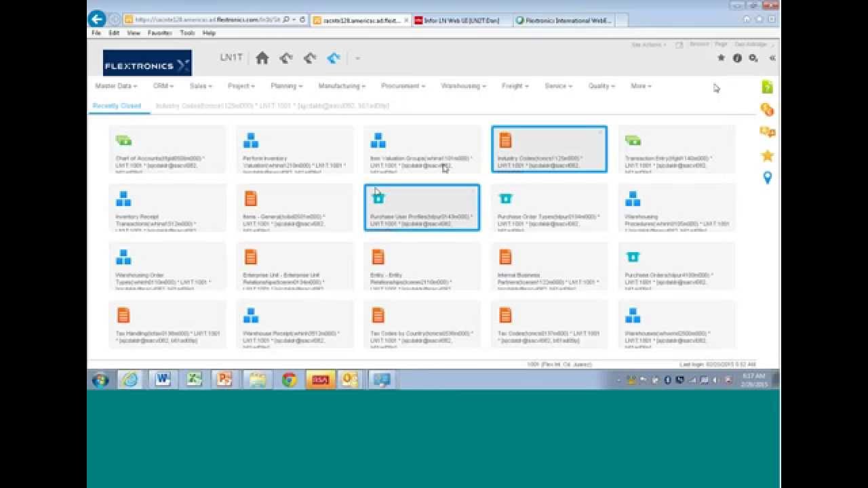This screenshot has height=488, width=868.
Task: Expand the Procurement menu
Action: click(x=403, y=86)
